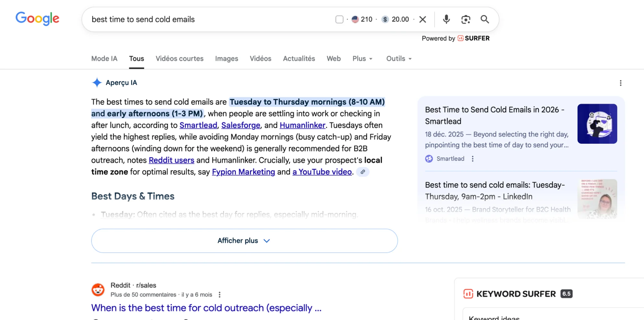Click the 6.5 version badge in Keyword Surfer
This screenshot has height=320, width=644.
[x=566, y=294]
